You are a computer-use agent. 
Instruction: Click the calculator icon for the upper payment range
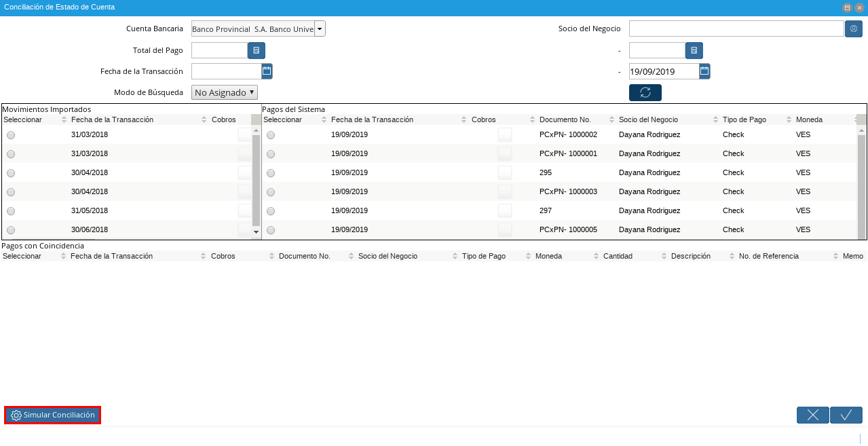coord(694,50)
